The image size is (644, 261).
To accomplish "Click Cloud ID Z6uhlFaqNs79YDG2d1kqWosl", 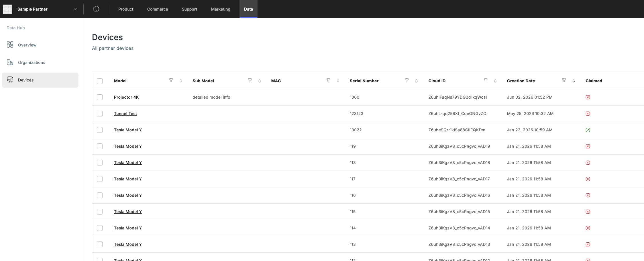I will coord(458,97).
